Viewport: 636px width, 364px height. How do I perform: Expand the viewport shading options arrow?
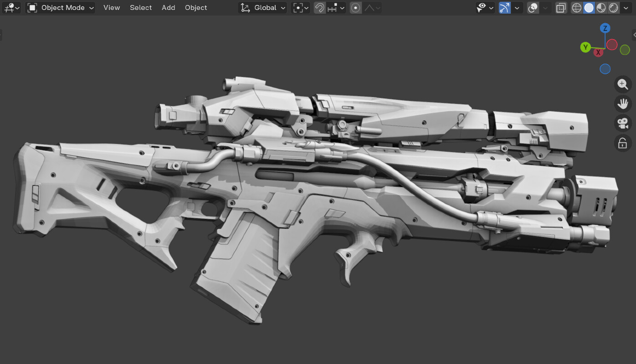pyautogui.click(x=626, y=8)
